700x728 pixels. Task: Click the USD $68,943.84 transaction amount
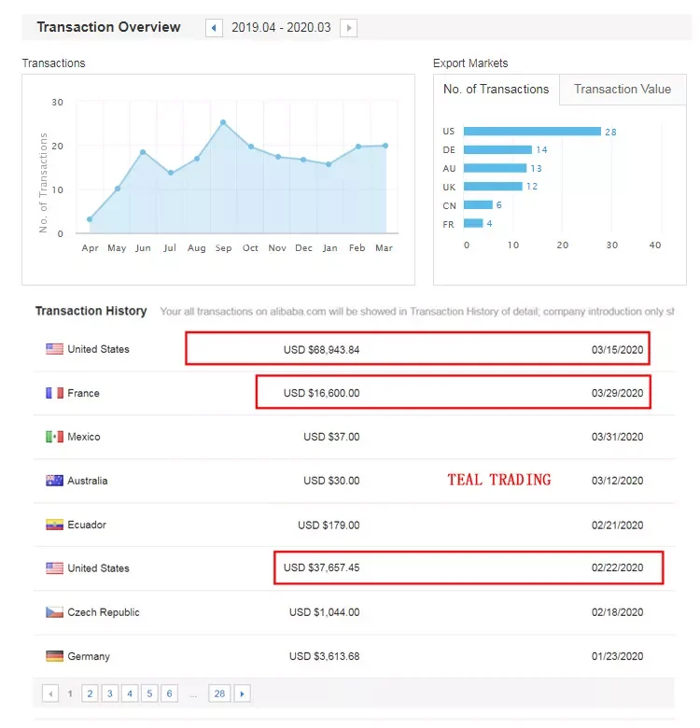click(x=321, y=349)
